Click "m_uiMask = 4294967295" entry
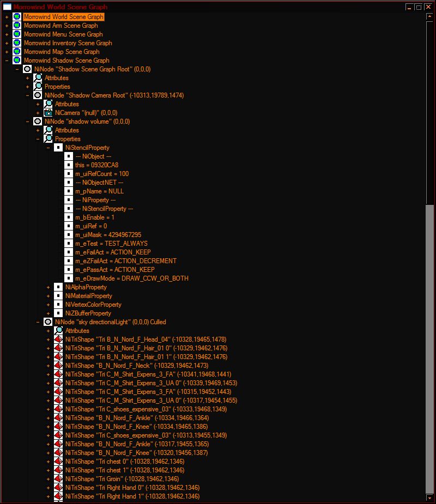 pos(108,235)
